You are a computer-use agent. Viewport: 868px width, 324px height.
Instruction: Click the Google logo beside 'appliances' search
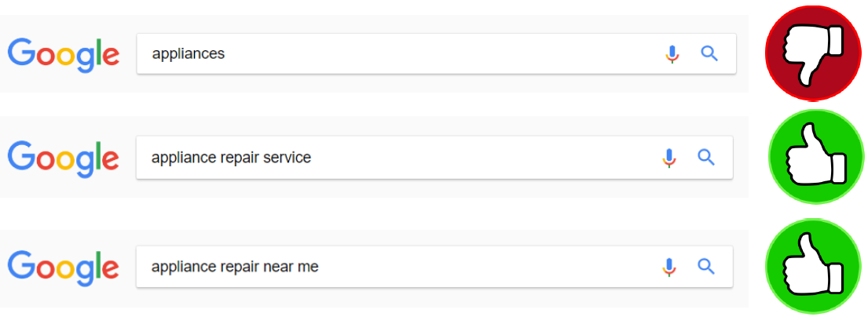click(x=63, y=55)
